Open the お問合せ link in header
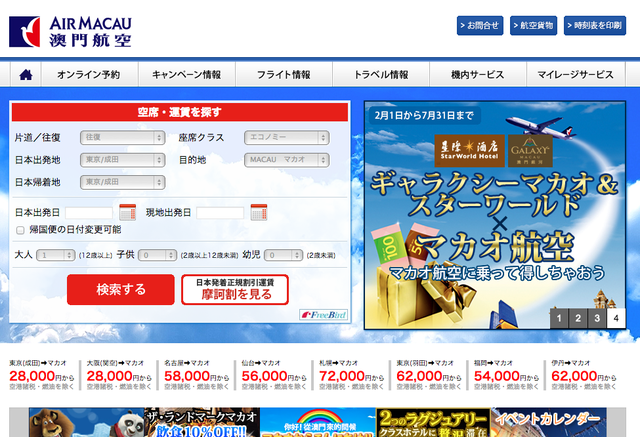Image resolution: width=640 pixels, height=437 pixels. coord(480,26)
